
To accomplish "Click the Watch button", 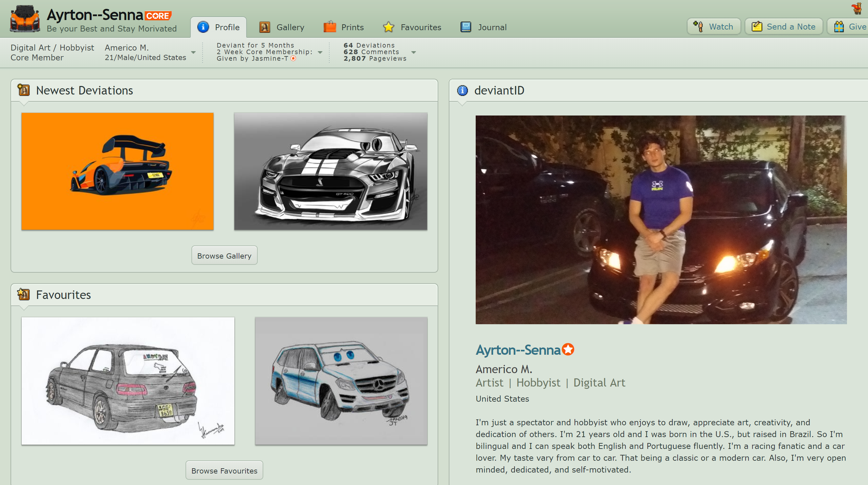I will 714,27.
